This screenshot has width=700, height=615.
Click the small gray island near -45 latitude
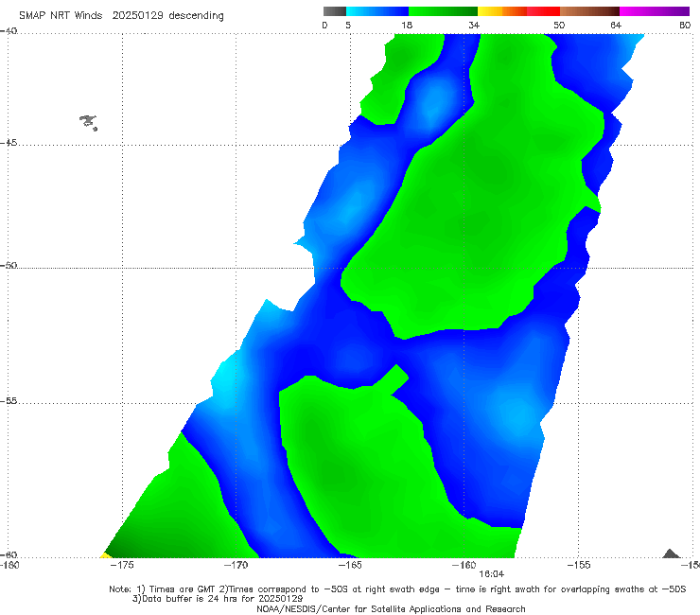pos(88,122)
